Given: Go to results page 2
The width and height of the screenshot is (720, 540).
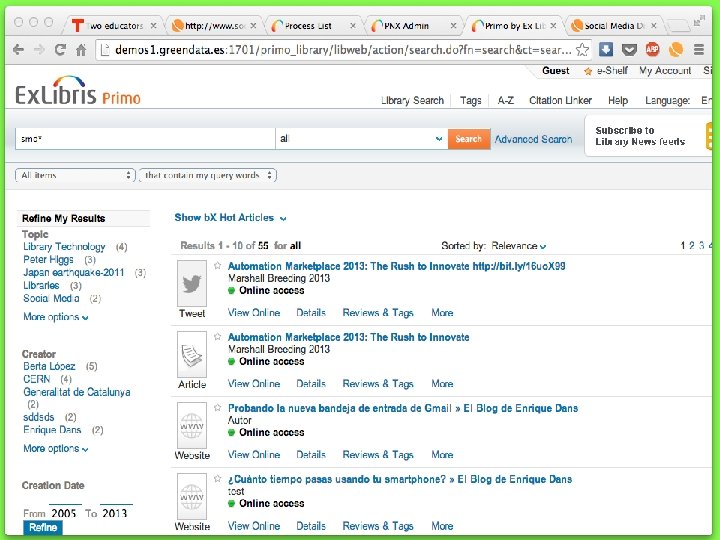Looking at the screenshot, I should coord(692,246).
